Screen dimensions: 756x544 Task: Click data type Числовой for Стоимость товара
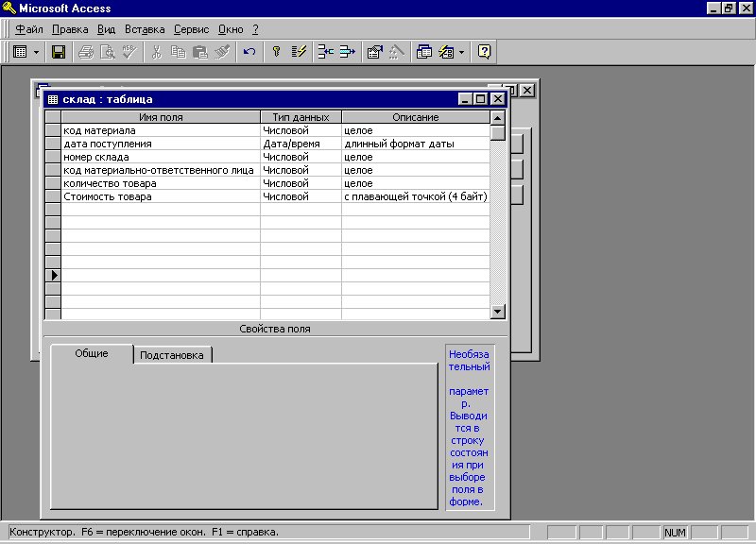301,196
